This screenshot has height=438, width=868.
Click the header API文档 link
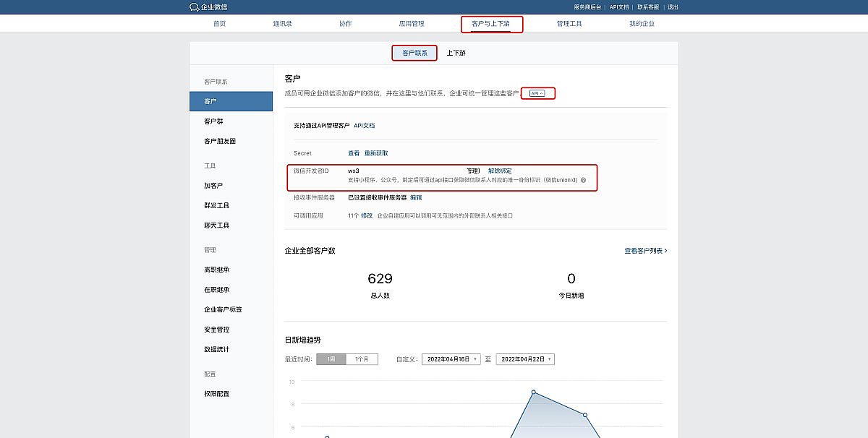click(620, 7)
